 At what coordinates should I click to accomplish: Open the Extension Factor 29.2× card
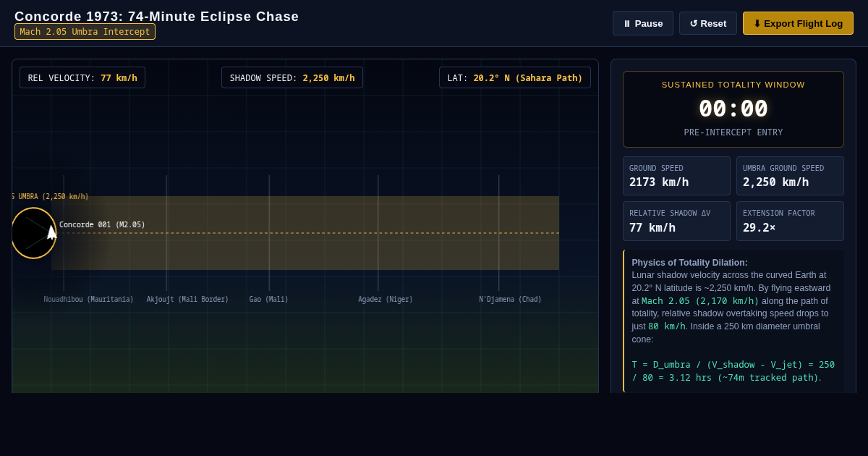790,221
